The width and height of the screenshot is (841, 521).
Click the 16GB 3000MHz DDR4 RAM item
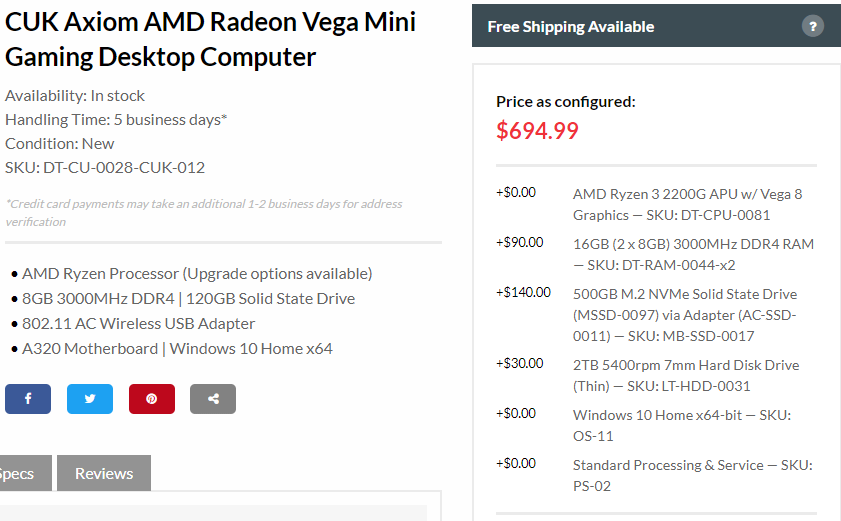694,254
